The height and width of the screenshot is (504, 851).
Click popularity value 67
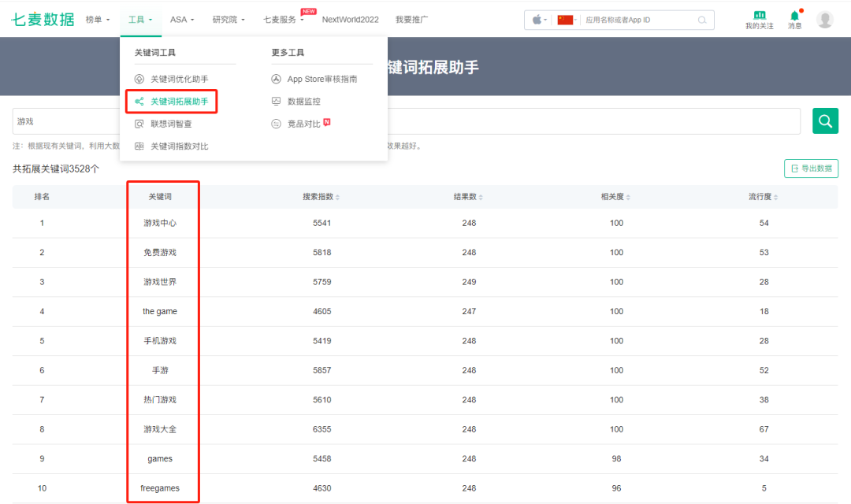point(764,429)
